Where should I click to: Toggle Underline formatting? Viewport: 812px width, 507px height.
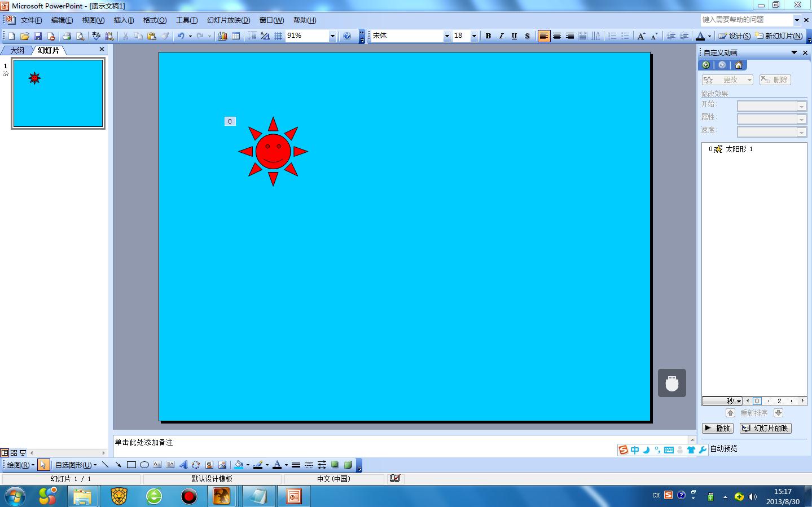pos(514,36)
